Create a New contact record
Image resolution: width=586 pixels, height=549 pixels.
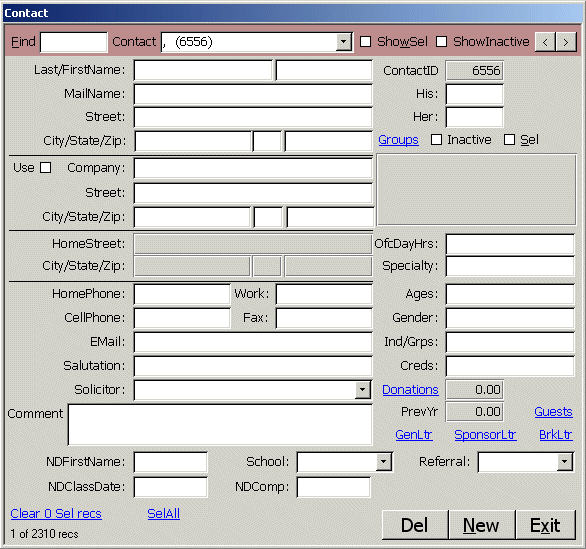[x=481, y=525]
